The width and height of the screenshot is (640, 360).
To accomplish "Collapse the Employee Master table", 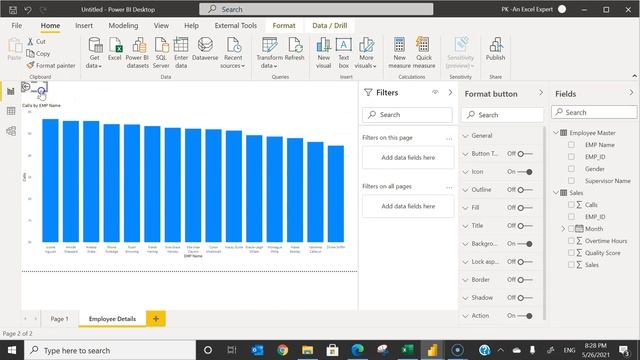I will click(556, 133).
